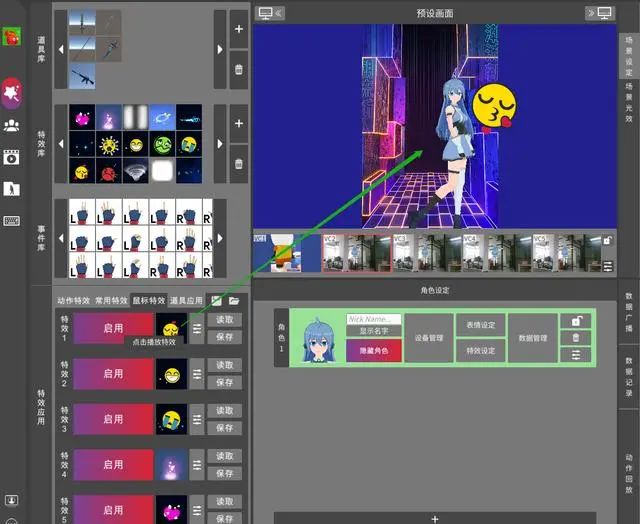Page 道具库 right with arrow
Image resolution: width=640 pixels, height=524 pixels.
[x=220, y=49]
